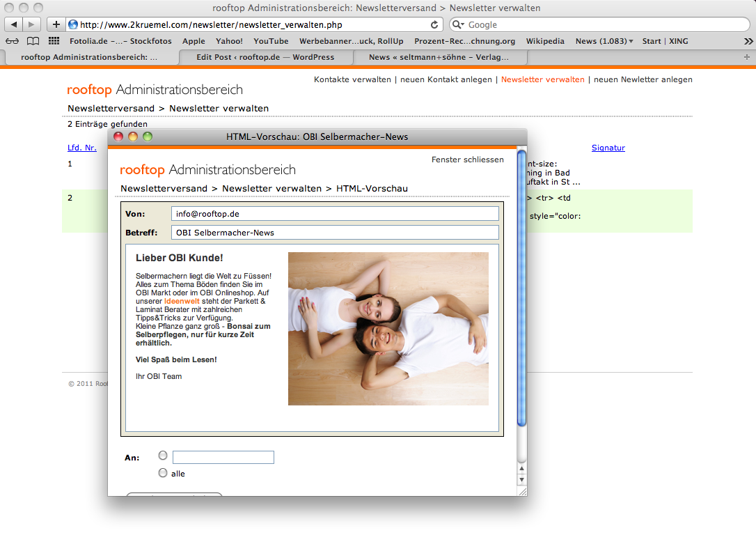Viewport: 756px width, 535px height.
Task: Show bookmarks via the open book icon
Action: pyautogui.click(x=33, y=41)
